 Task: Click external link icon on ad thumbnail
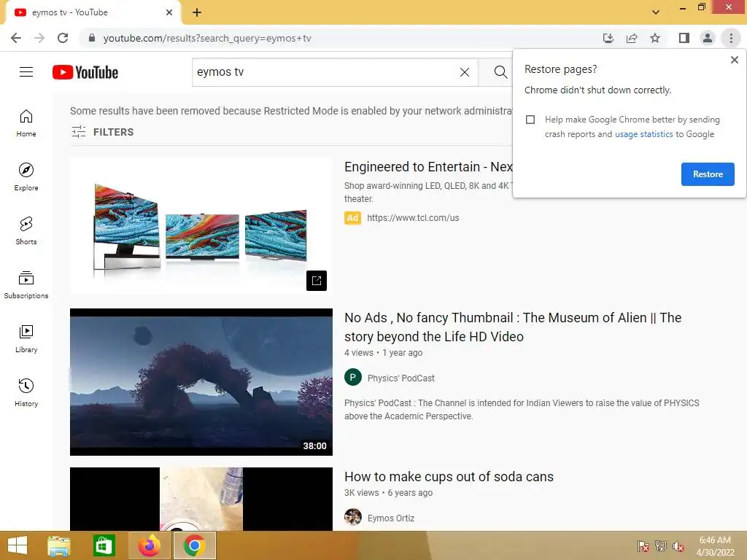point(317,281)
